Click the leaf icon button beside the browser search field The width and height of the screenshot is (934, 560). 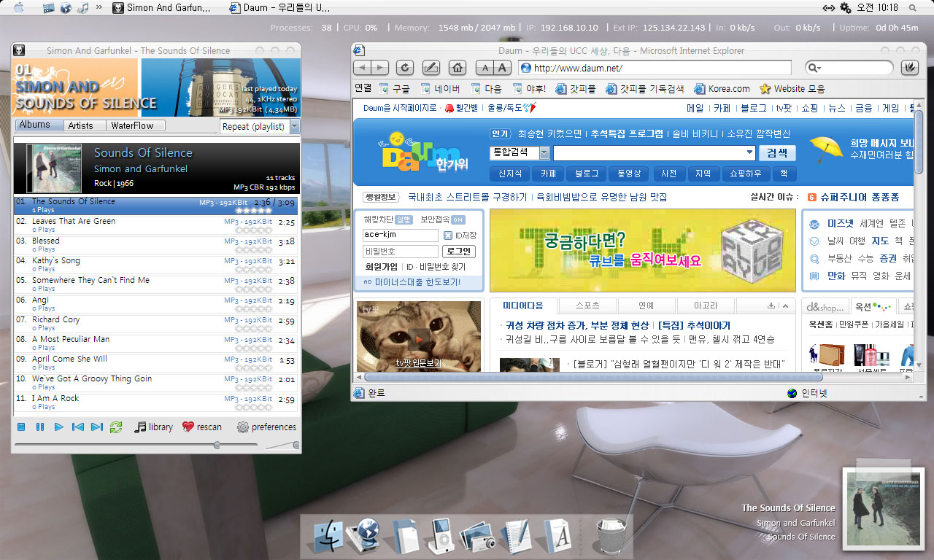909,68
